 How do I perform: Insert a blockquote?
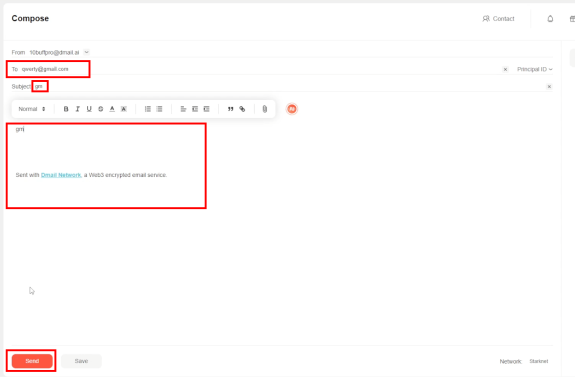pyautogui.click(x=230, y=109)
